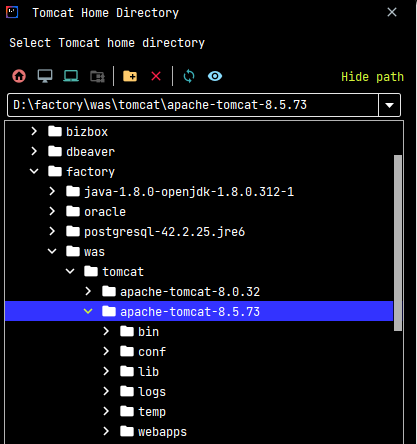The image size is (417, 444).
Task: Click the tree's vertical scrollbar thumb
Action: tap(398, 243)
